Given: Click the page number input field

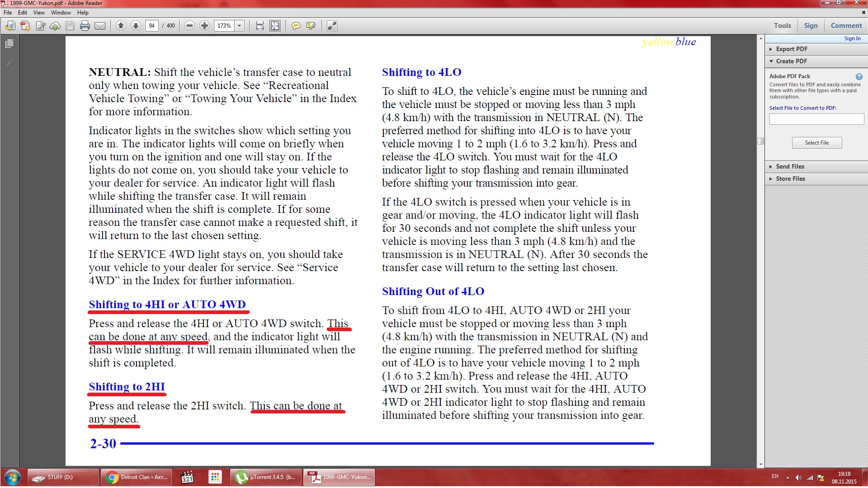Looking at the screenshot, I should [152, 26].
